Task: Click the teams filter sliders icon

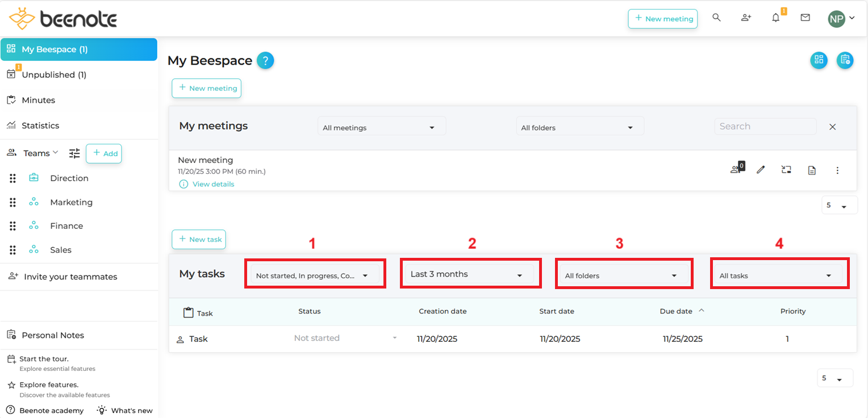Action: click(x=74, y=153)
